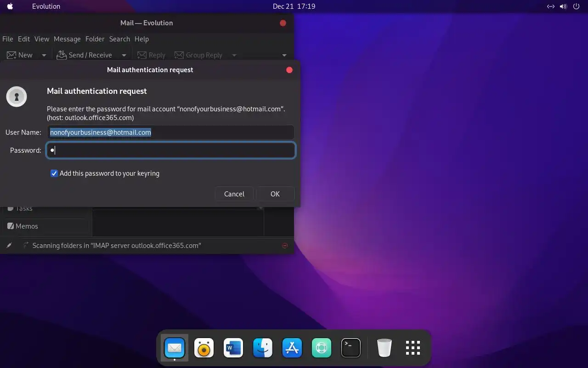Cancel the folder scanning operation red icon
Image resolution: width=588 pixels, height=368 pixels.
point(285,246)
